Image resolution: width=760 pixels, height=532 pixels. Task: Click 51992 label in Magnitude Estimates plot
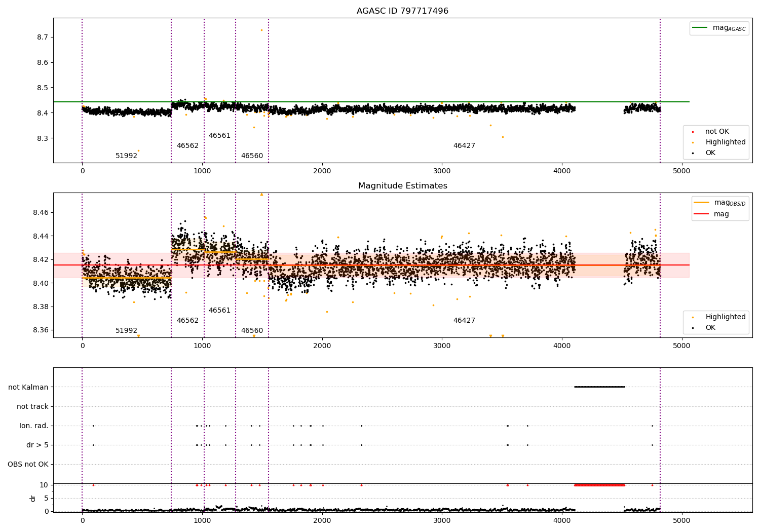pyautogui.click(x=126, y=331)
